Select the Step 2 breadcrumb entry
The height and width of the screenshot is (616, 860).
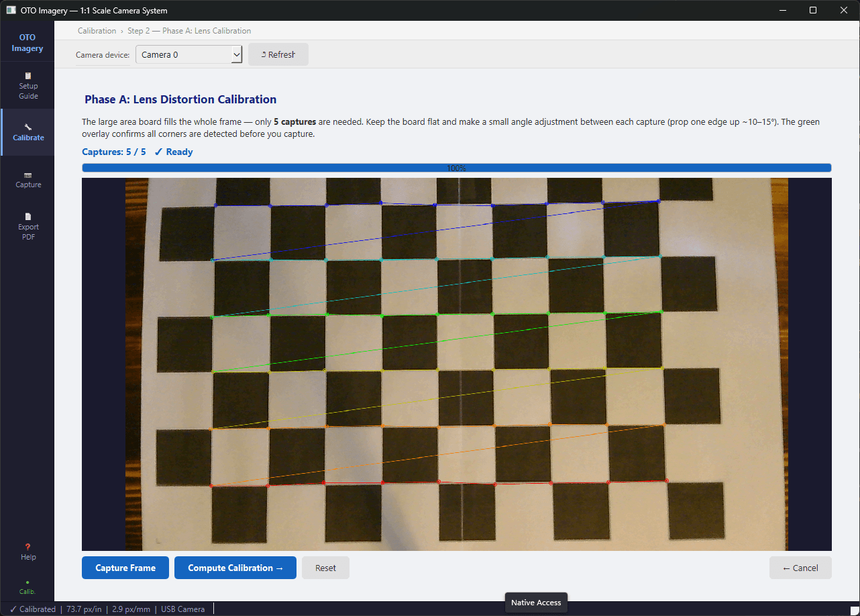click(139, 31)
